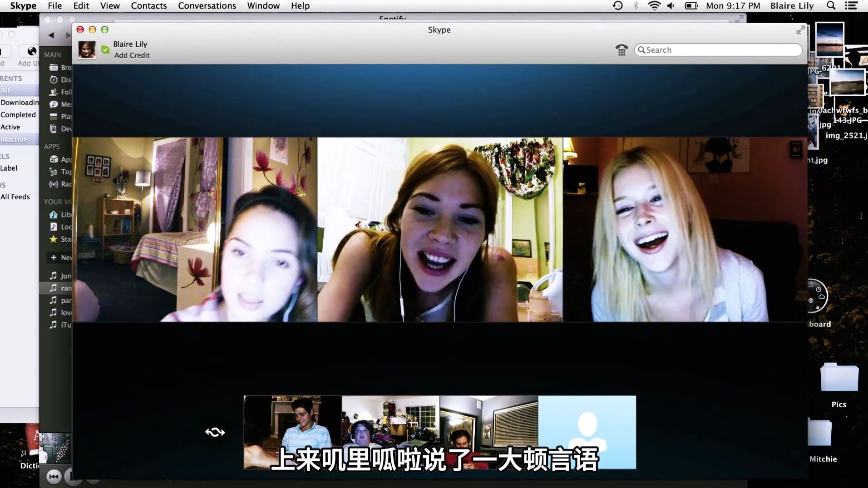Select Downloading in the torrent sidebar
868x488 pixels.
pyautogui.click(x=20, y=103)
